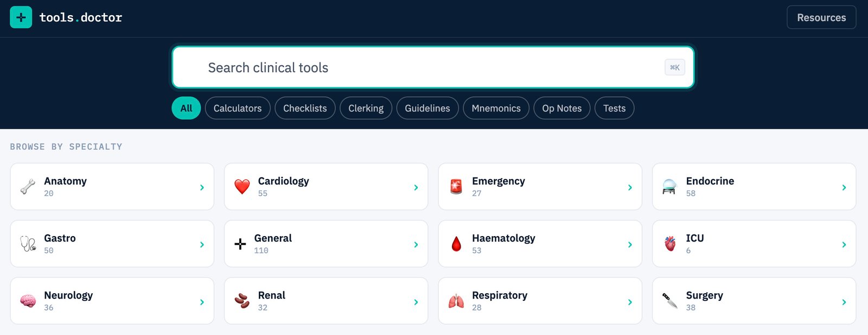Image resolution: width=868 pixels, height=335 pixels.
Task: Click the count 53 under Haematology
Action: pyautogui.click(x=476, y=250)
